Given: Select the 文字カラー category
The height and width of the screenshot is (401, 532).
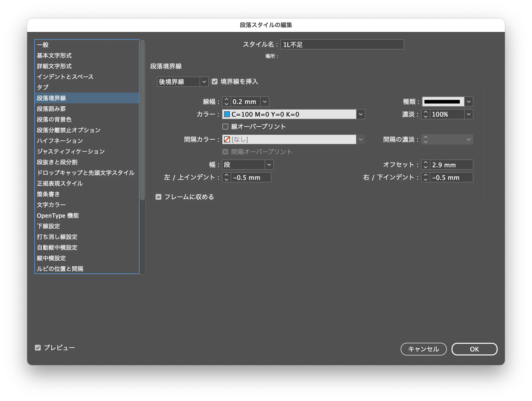Looking at the screenshot, I should pos(51,205).
